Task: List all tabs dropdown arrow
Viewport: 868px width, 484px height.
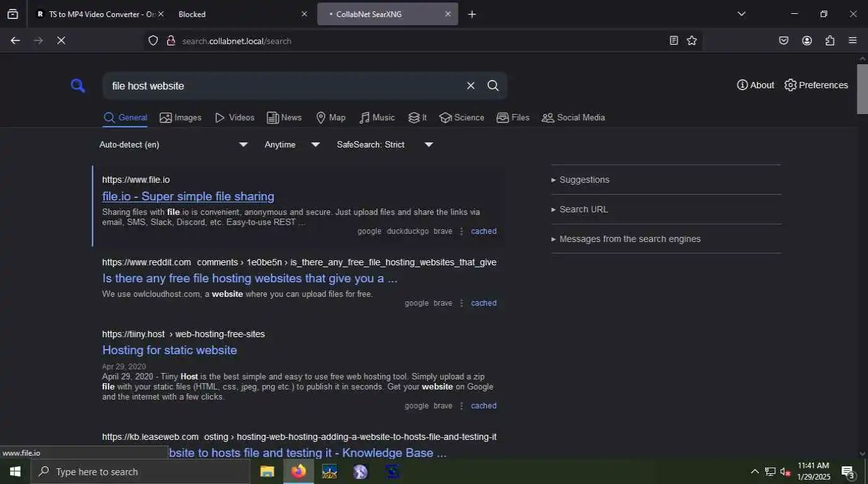Action: pos(742,14)
